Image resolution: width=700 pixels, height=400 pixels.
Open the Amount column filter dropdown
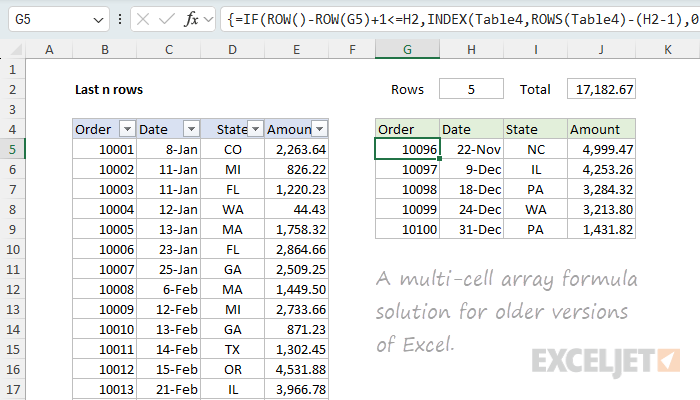point(320,129)
